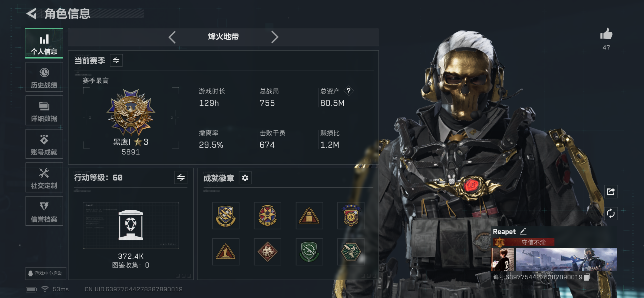Select the wolf achievement badge

click(267, 252)
